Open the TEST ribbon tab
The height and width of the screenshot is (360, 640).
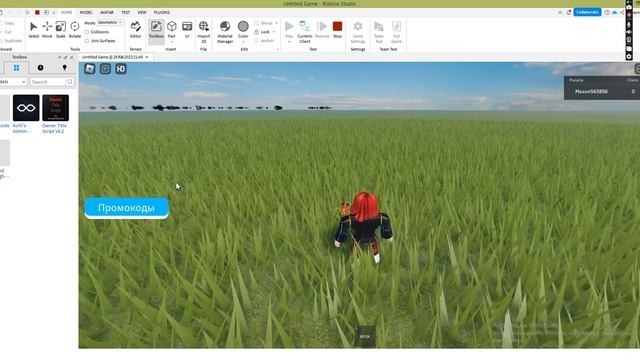125,12
